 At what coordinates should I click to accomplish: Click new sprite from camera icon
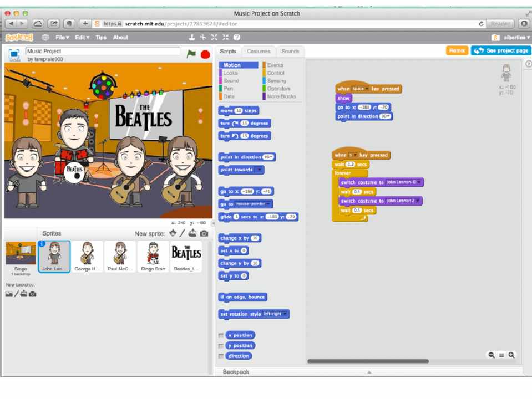pos(204,233)
